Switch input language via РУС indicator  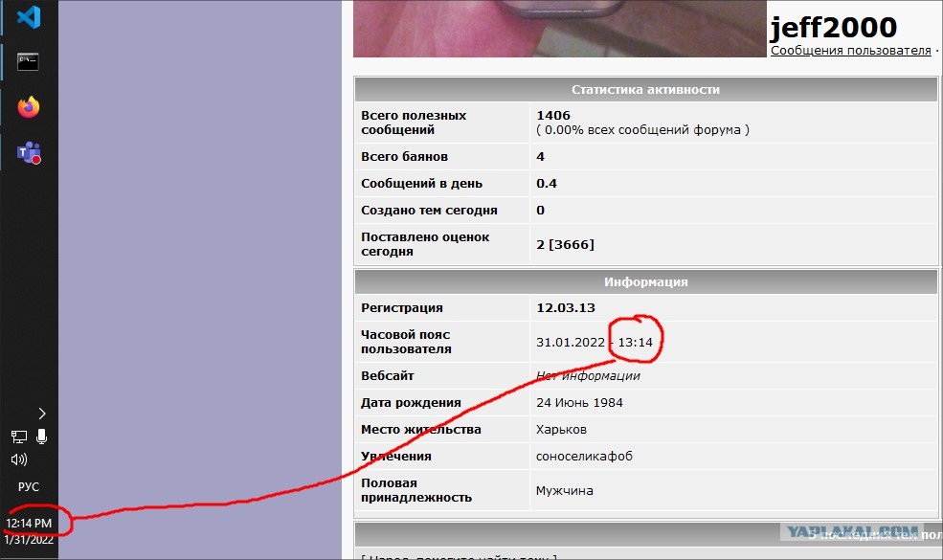pyautogui.click(x=29, y=486)
